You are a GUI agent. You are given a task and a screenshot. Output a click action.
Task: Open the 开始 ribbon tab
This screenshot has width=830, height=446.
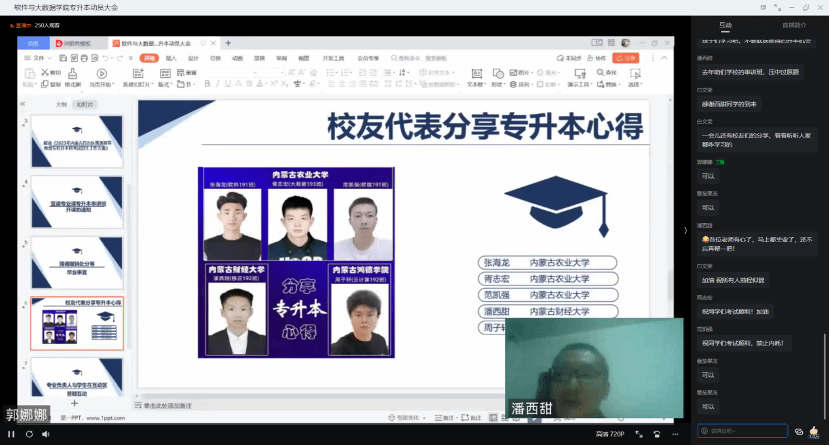pyautogui.click(x=149, y=58)
